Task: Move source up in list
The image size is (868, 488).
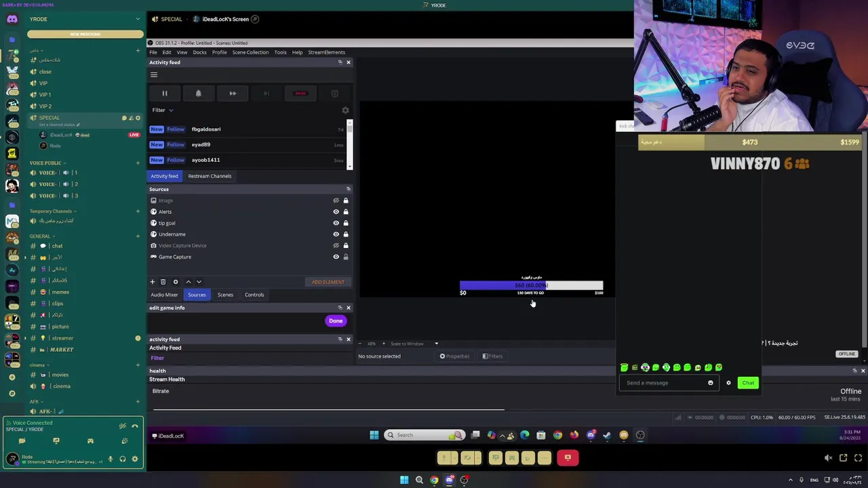Action: [189, 282]
